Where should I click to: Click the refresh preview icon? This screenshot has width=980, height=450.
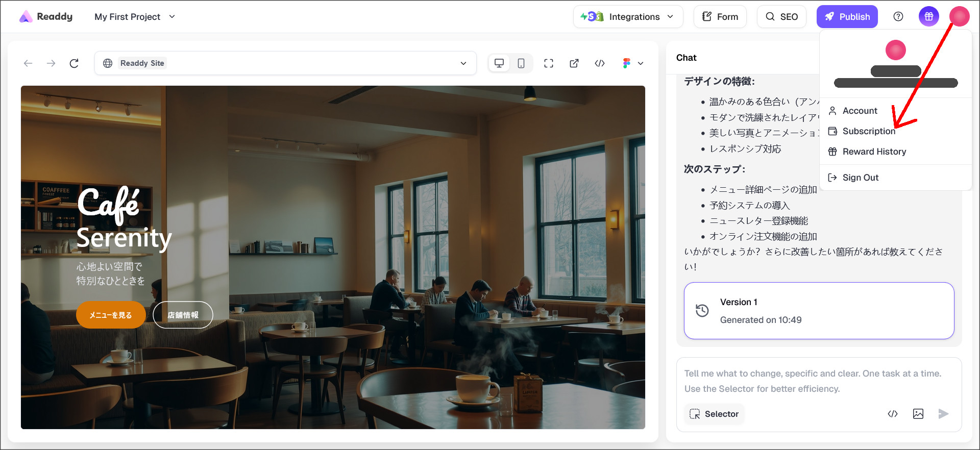[x=74, y=63]
